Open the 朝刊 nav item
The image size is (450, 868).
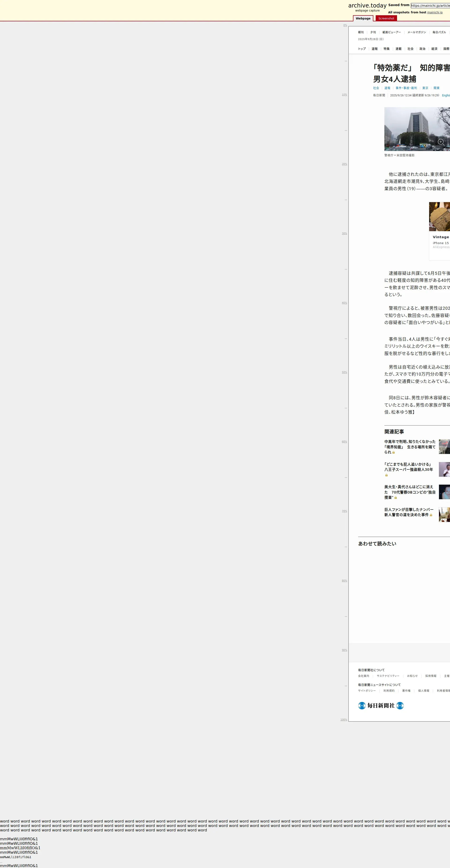(361, 32)
